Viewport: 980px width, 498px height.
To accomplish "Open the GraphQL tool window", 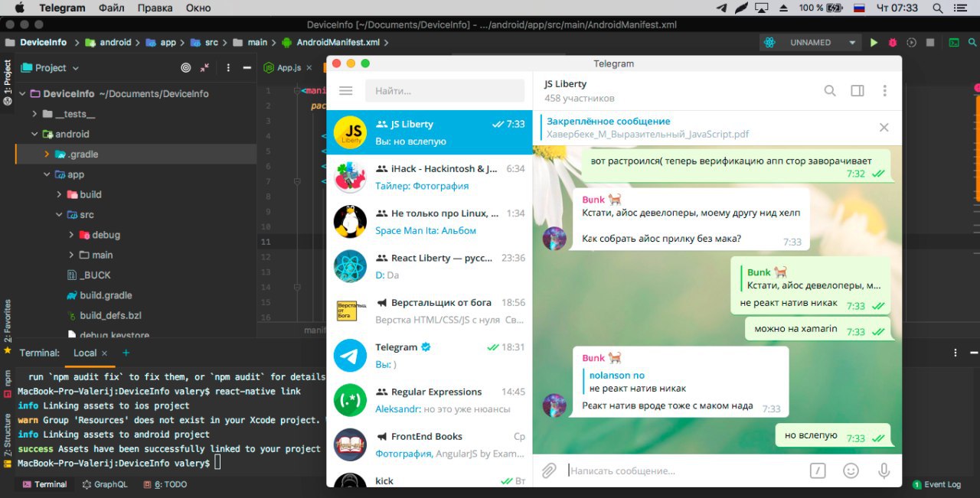I will 105,484.
